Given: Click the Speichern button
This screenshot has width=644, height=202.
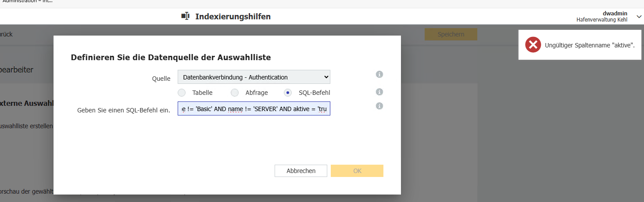Looking at the screenshot, I should click(451, 34).
